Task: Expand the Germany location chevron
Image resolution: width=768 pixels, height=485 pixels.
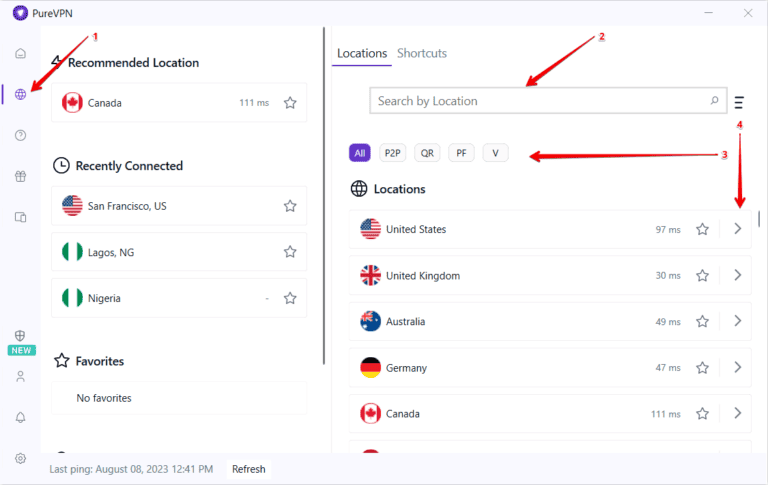Action: 737,367
